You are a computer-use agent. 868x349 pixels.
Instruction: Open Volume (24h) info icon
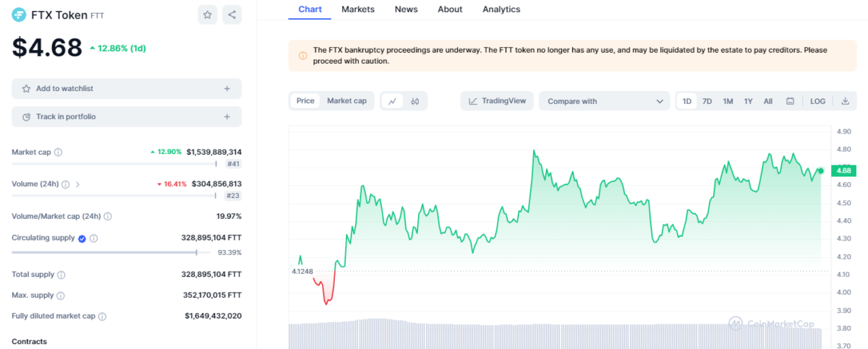pos(66,184)
